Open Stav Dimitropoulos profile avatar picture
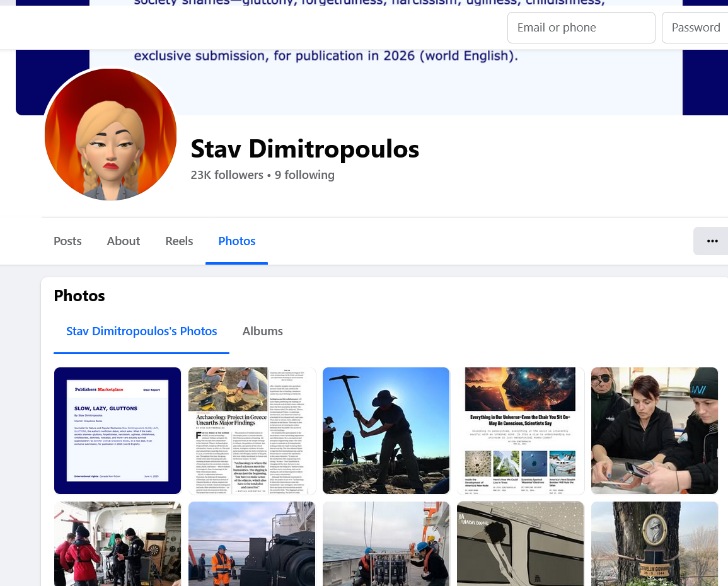728x586 pixels. point(110,135)
